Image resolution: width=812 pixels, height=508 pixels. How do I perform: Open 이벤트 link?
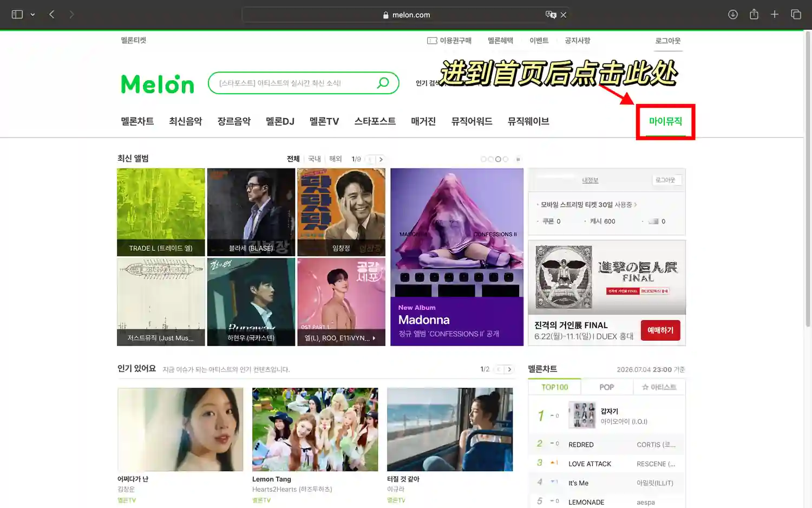pos(539,41)
